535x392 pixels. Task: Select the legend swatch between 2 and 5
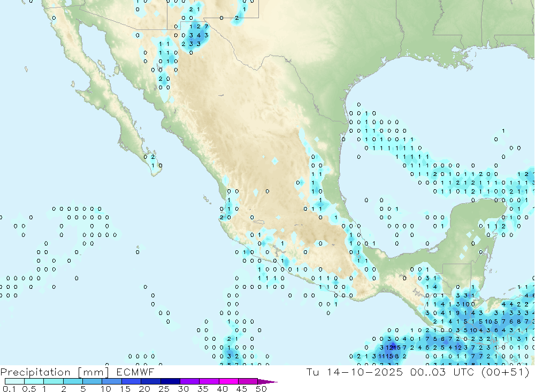(73, 381)
